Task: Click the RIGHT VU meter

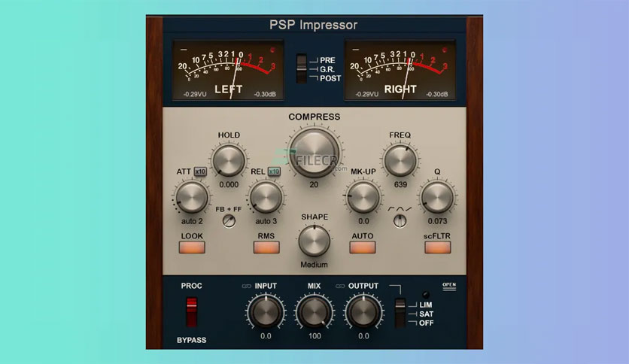Action: (x=400, y=70)
